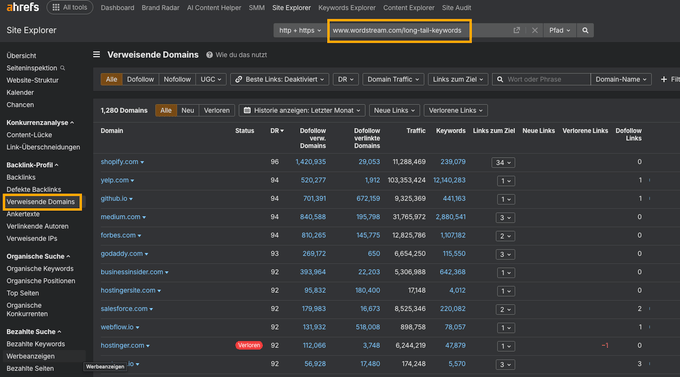This screenshot has height=377, width=680.
Task: Open the Domain Traffic filter dropdown
Action: pos(393,79)
